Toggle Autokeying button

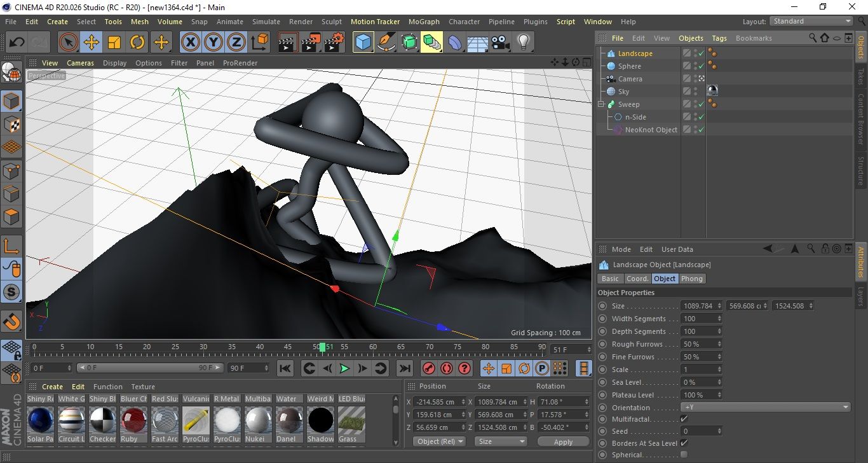coord(447,368)
